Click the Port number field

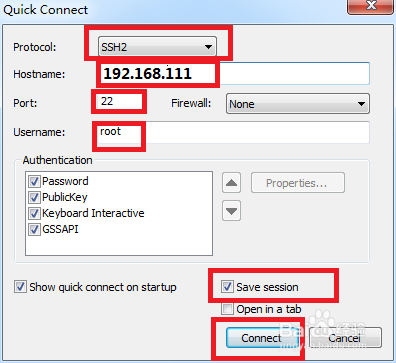tap(119, 101)
